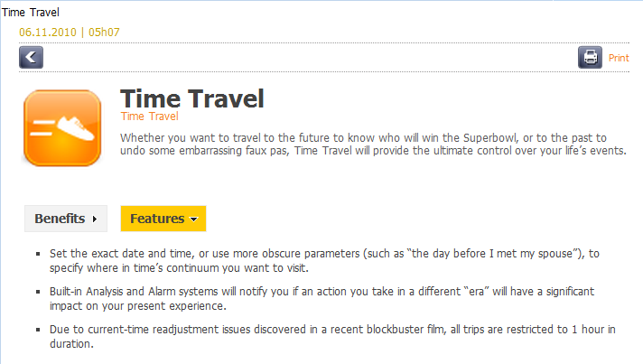Click the orange Time Travel subtitle
The image size is (643, 364).
click(149, 117)
